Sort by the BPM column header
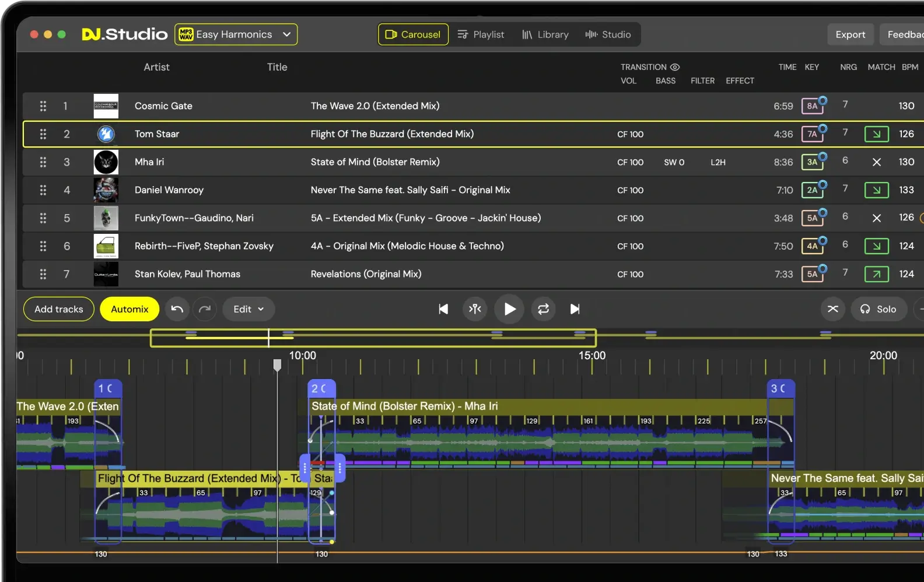The image size is (924, 582). pos(909,67)
